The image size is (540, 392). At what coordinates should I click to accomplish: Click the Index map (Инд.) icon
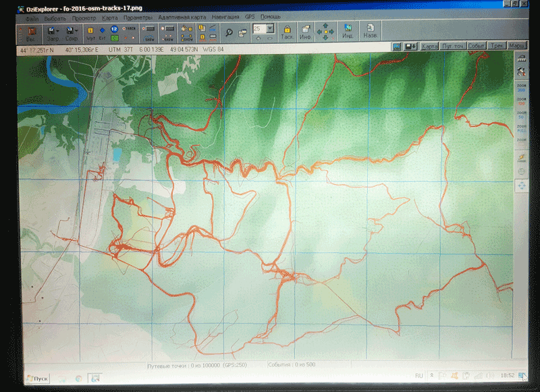click(348, 31)
